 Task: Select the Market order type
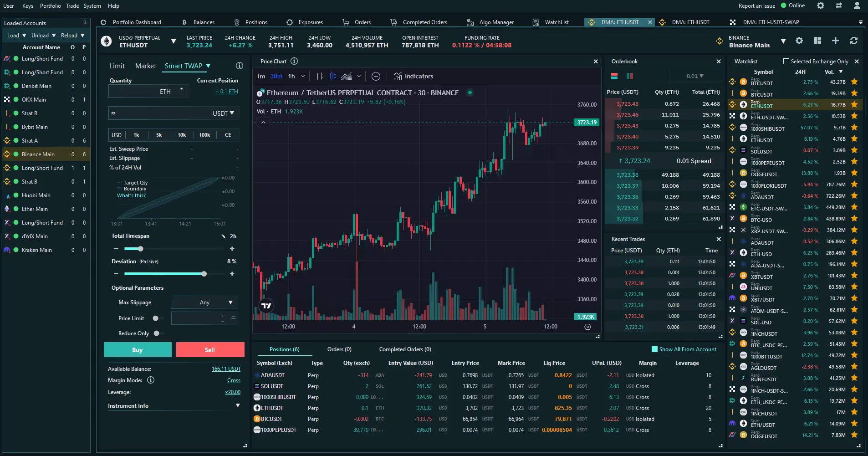point(146,66)
